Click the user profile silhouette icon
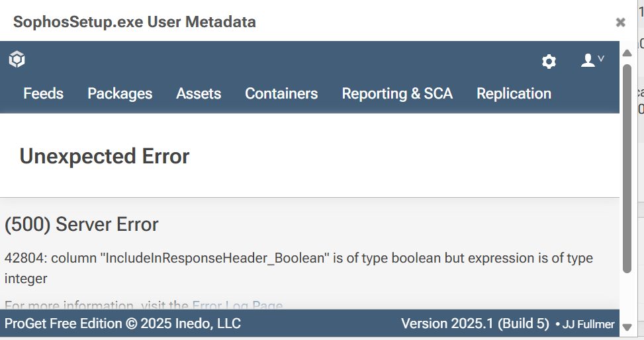Viewport: 644px width, 340px height. pos(588,60)
